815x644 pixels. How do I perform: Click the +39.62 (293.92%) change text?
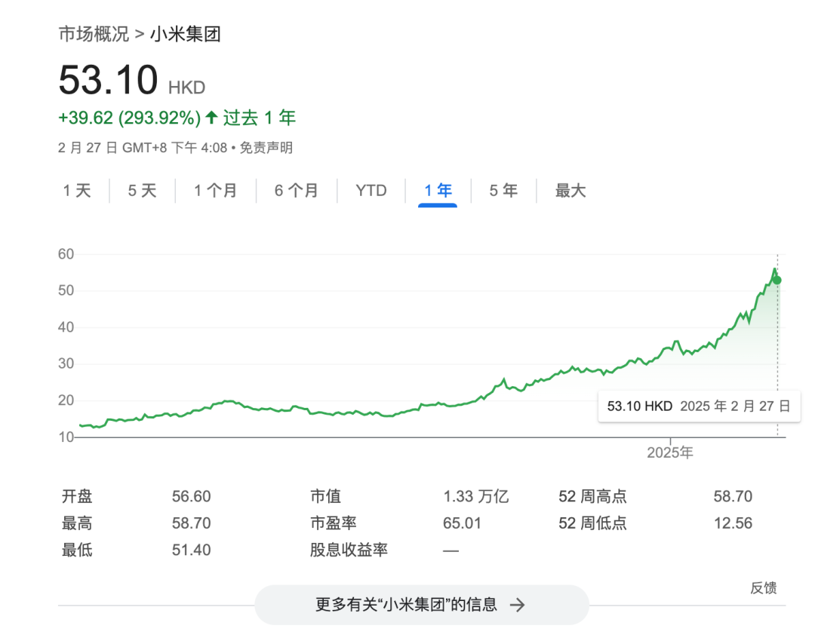point(130,118)
